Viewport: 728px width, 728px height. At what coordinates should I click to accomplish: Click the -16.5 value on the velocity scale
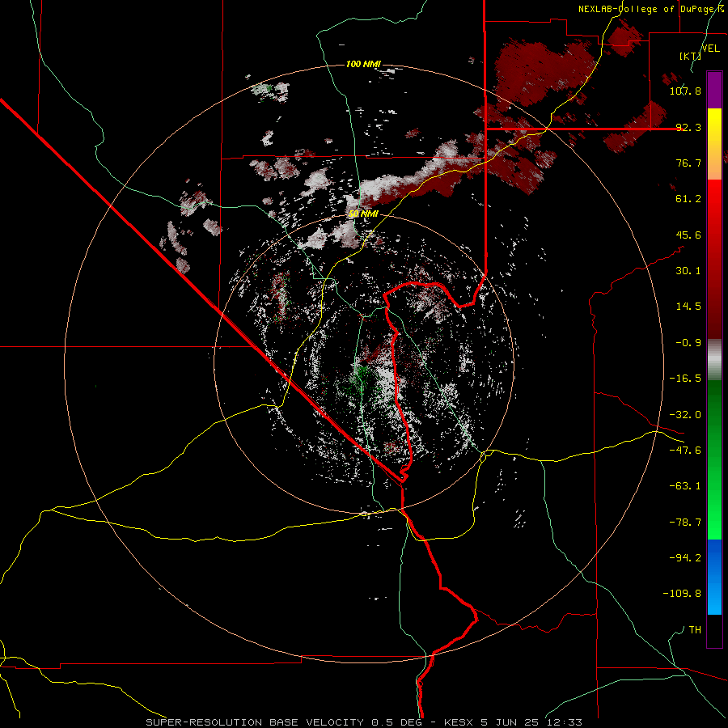click(685, 379)
